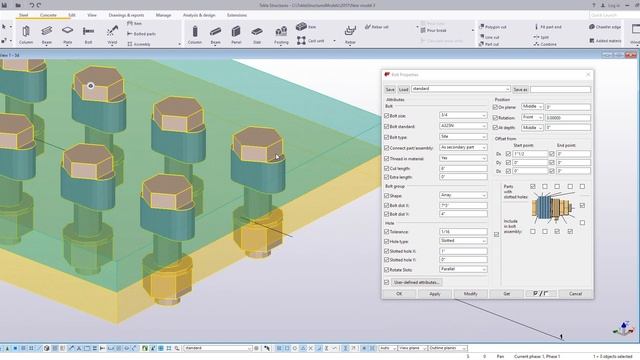Open the Drawings & reports tab

click(x=126, y=15)
